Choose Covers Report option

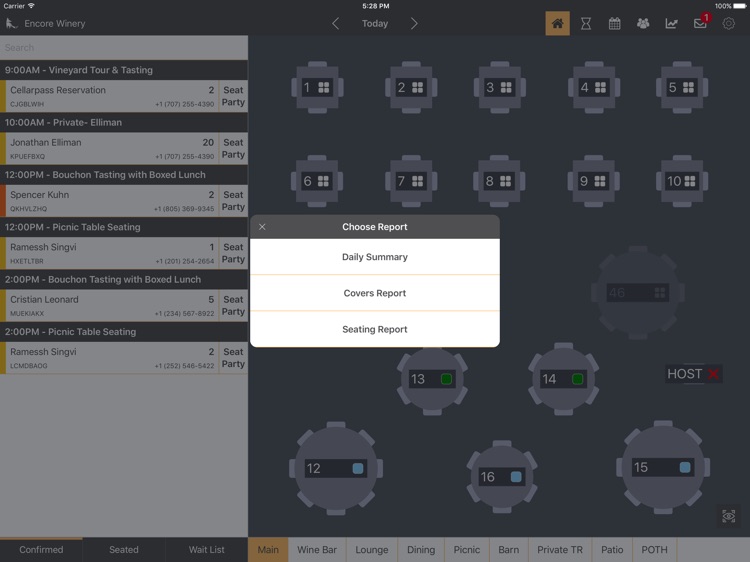375,293
